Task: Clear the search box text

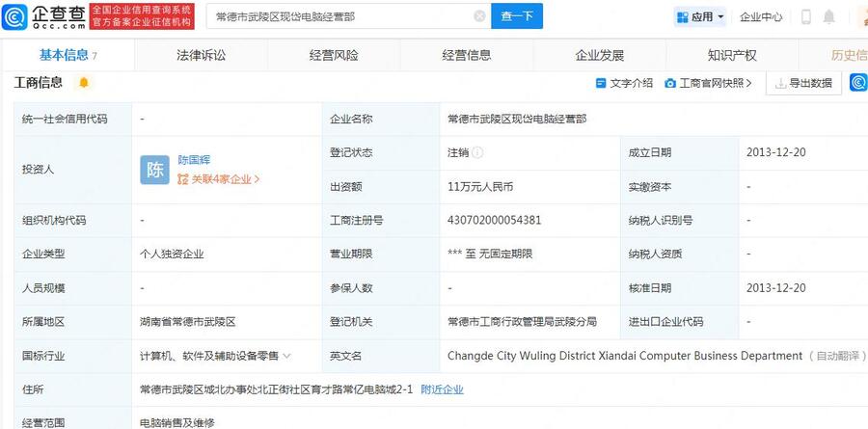Action: (x=479, y=16)
